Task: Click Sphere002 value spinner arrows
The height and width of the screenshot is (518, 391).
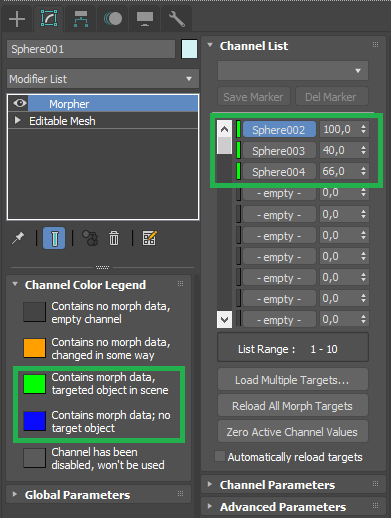Action: 364,129
